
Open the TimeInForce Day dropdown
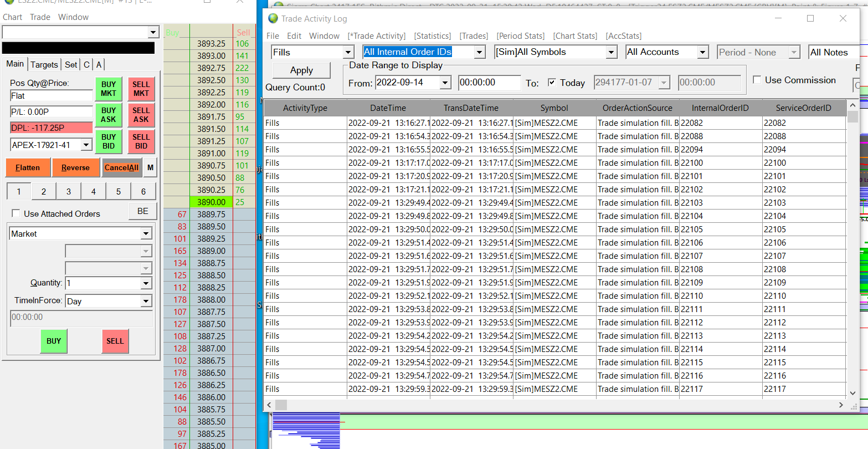(x=146, y=302)
